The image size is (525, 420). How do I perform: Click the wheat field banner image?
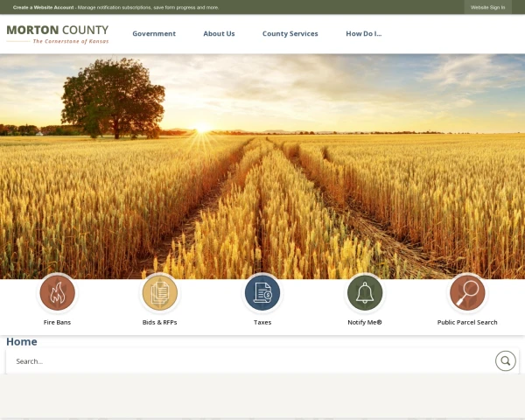pos(262,166)
